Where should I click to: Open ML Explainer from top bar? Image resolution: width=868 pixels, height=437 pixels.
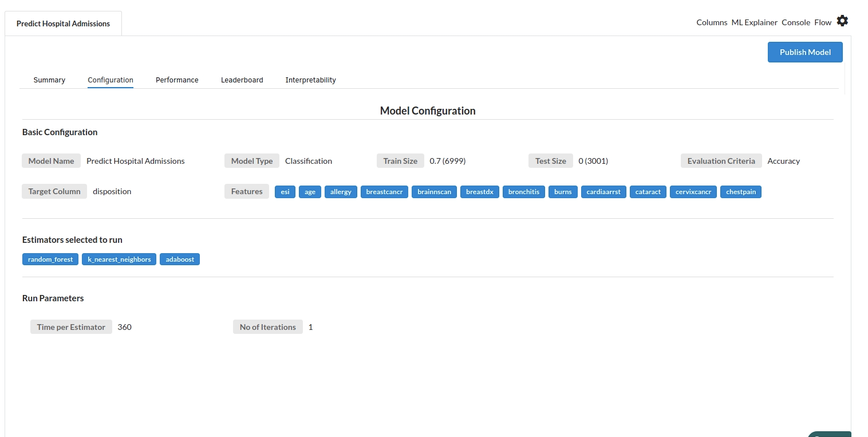(754, 22)
